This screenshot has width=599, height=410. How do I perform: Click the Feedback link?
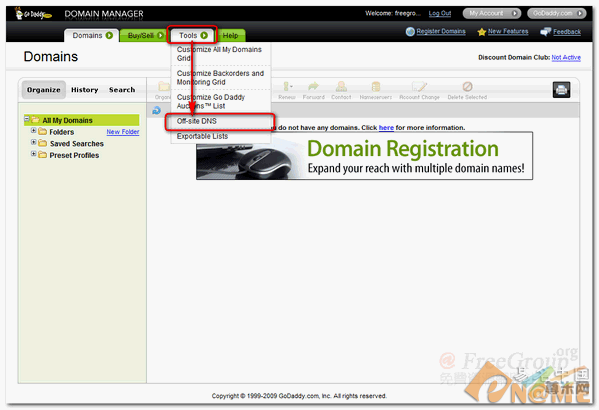click(x=567, y=32)
